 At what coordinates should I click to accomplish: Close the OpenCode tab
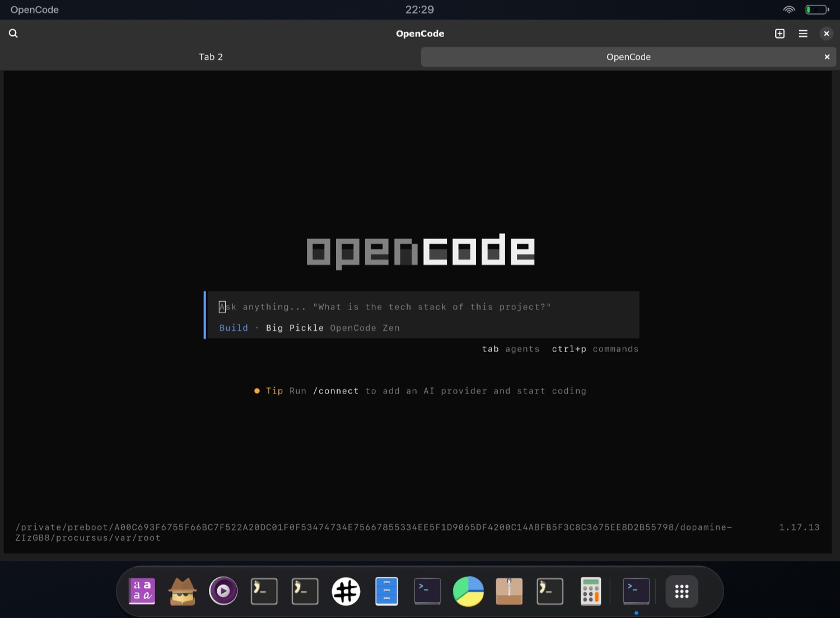tap(827, 57)
